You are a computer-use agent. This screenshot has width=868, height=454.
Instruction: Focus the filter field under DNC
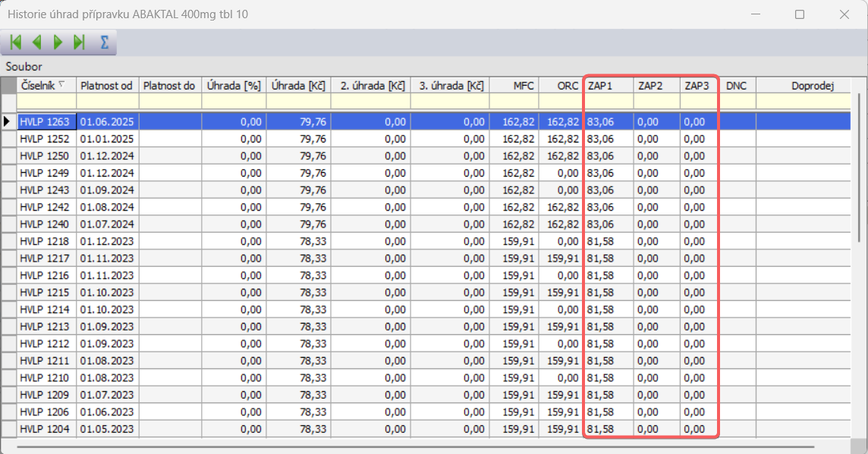tap(737, 102)
